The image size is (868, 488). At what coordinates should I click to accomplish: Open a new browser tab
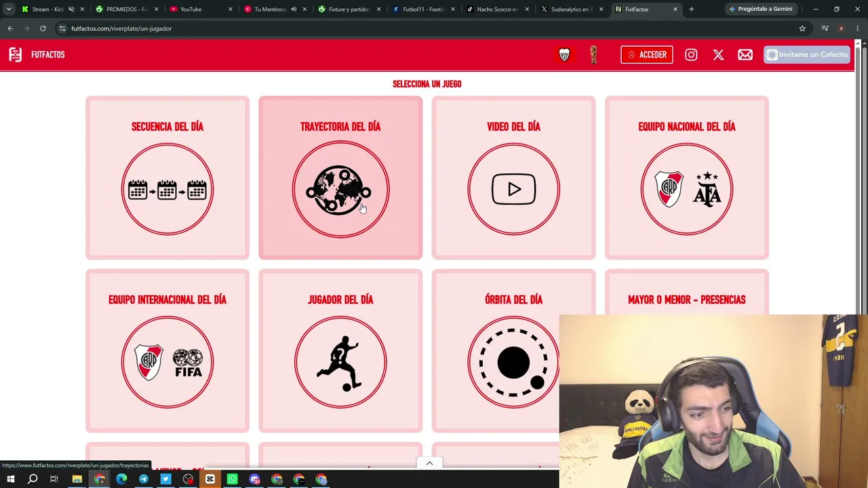(x=691, y=9)
